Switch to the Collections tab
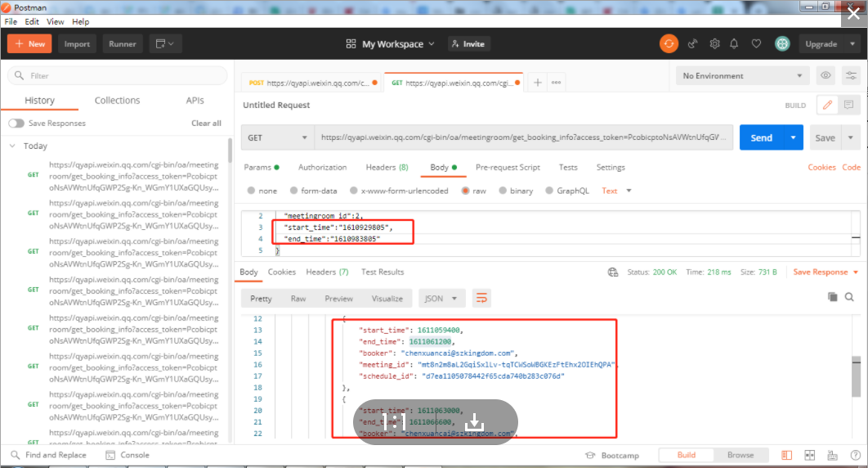The image size is (868, 468). [x=118, y=101]
